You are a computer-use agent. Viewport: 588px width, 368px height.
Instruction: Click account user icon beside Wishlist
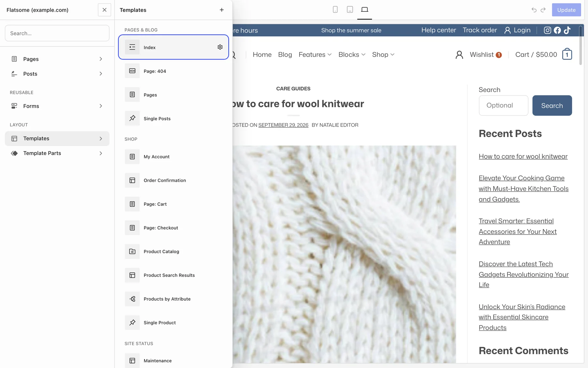pyautogui.click(x=459, y=55)
